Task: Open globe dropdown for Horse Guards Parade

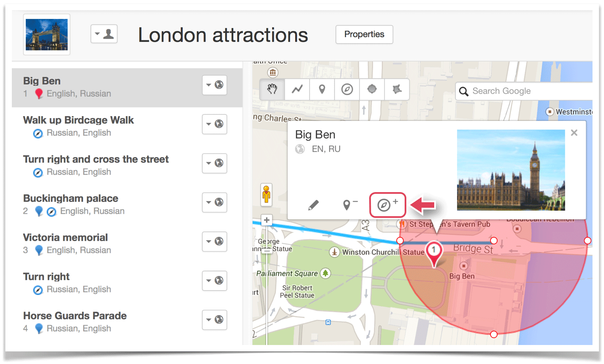Action: 215,320
